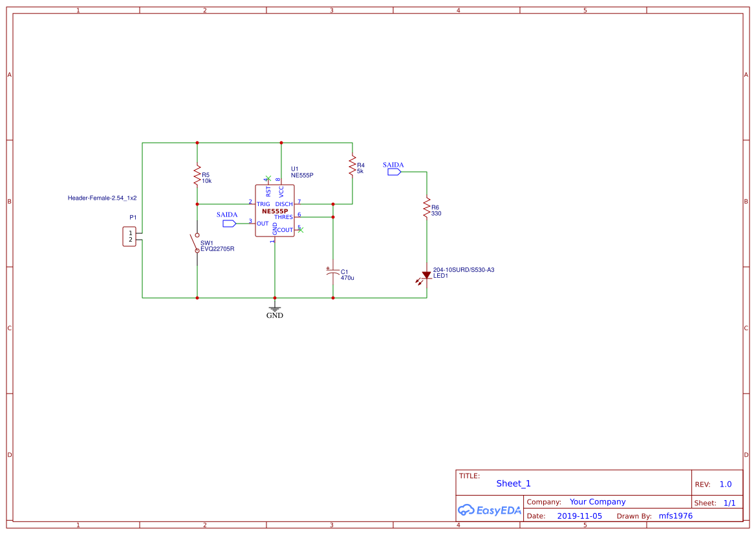The width and height of the screenshot is (756, 535).
Task: Click the no-connect marker on RST pin
Action: [x=268, y=178]
